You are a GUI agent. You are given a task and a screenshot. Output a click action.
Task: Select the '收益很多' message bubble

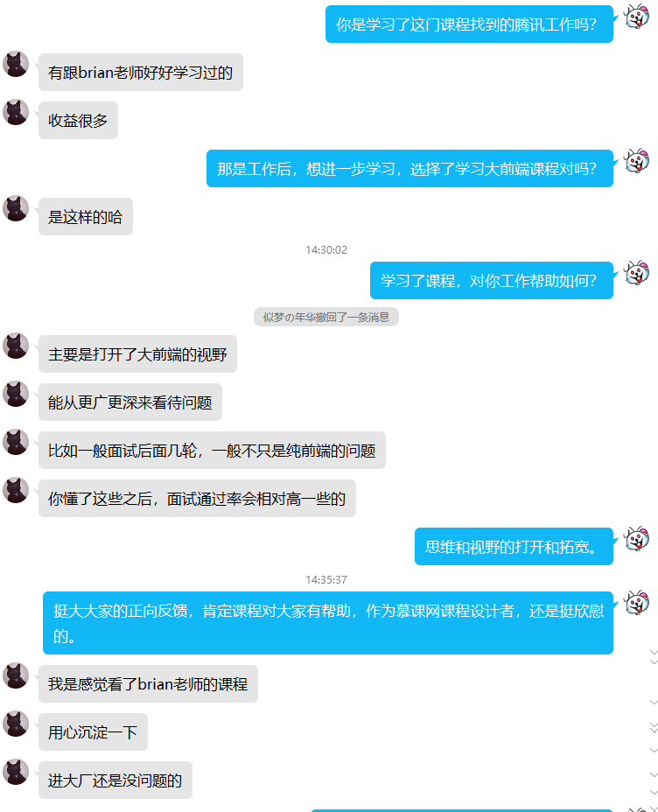click(78, 120)
